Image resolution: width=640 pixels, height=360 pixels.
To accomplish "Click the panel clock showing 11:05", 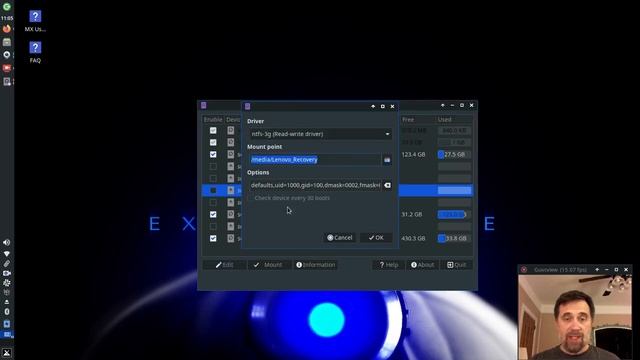I will coord(7,18).
